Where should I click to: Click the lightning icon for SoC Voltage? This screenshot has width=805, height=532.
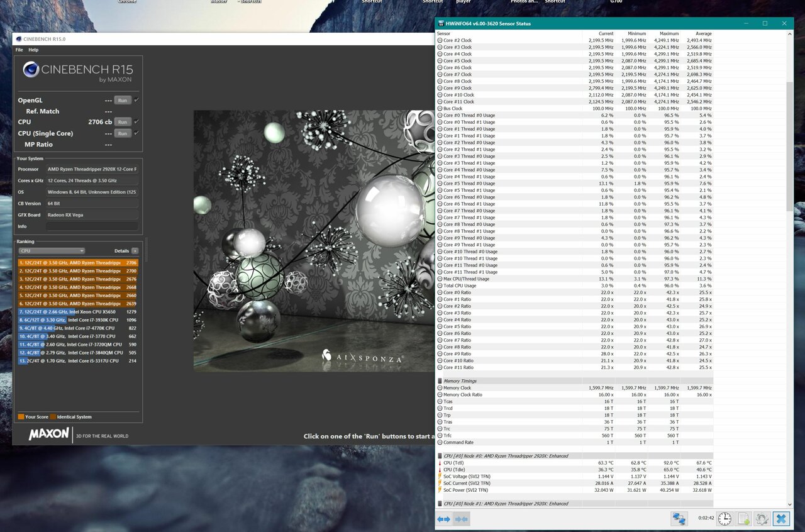440,477
